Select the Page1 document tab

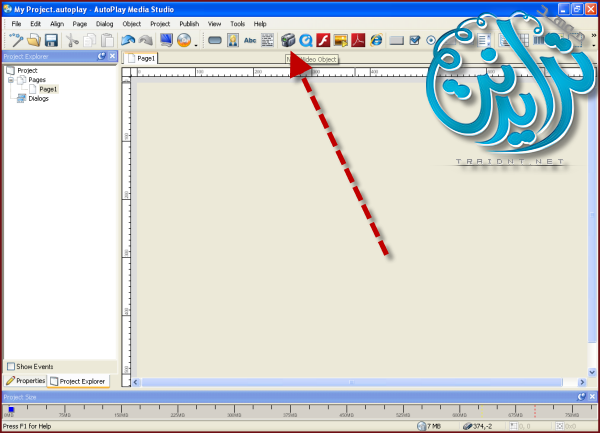[141, 58]
